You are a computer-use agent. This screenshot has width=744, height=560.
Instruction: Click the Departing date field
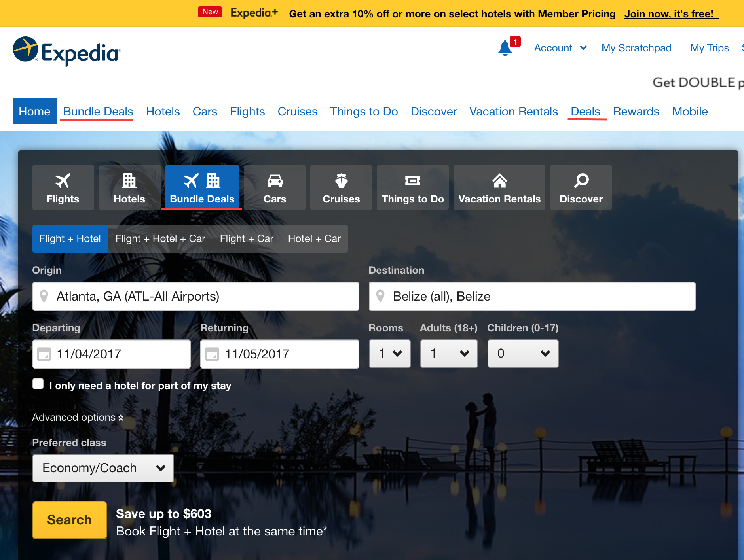click(112, 354)
